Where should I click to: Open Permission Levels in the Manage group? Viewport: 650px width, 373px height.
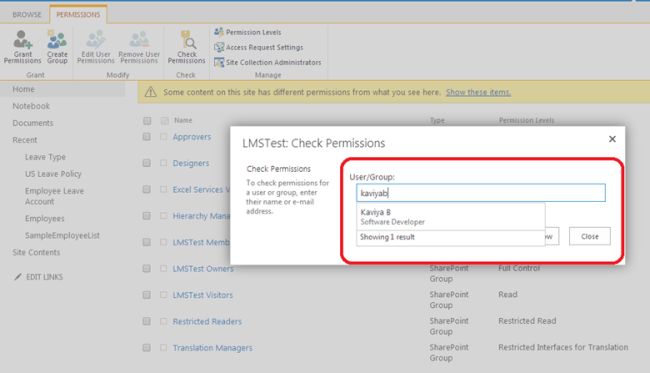pos(247,32)
